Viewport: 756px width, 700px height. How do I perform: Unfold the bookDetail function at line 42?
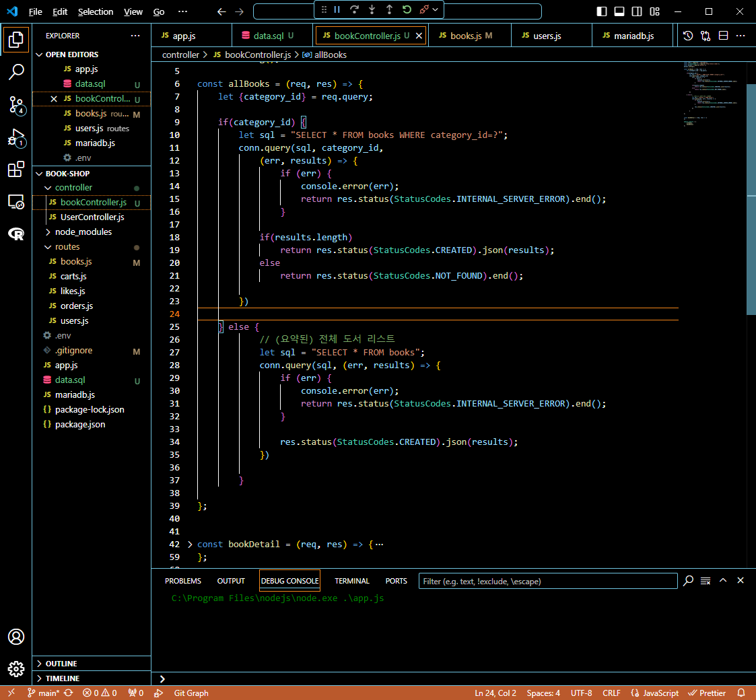(x=190, y=545)
